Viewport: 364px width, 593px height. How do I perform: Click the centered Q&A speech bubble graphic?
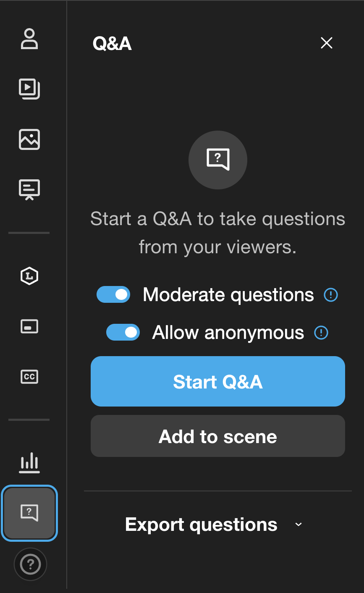point(217,160)
